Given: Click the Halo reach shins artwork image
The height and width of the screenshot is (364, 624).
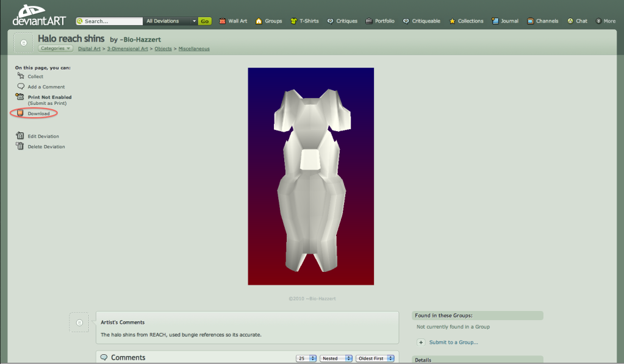Looking at the screenshot, I should pyautogui.click(x=311, y=176).
